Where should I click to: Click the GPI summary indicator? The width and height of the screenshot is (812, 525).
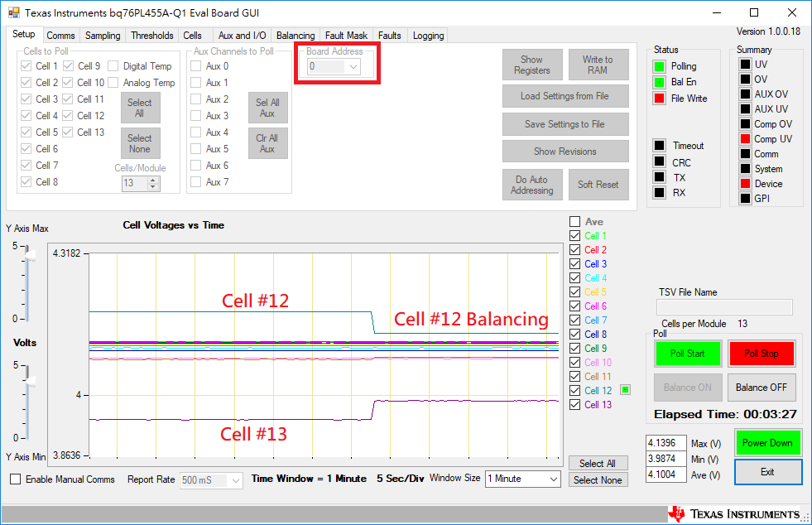[x=745, y=198]
